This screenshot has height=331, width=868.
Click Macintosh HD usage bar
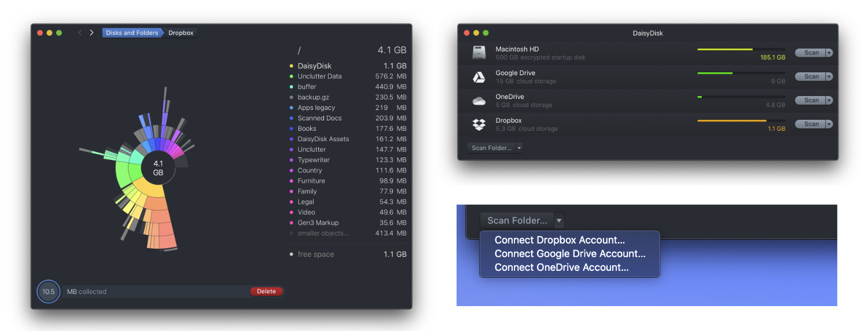tap(741, 50)
